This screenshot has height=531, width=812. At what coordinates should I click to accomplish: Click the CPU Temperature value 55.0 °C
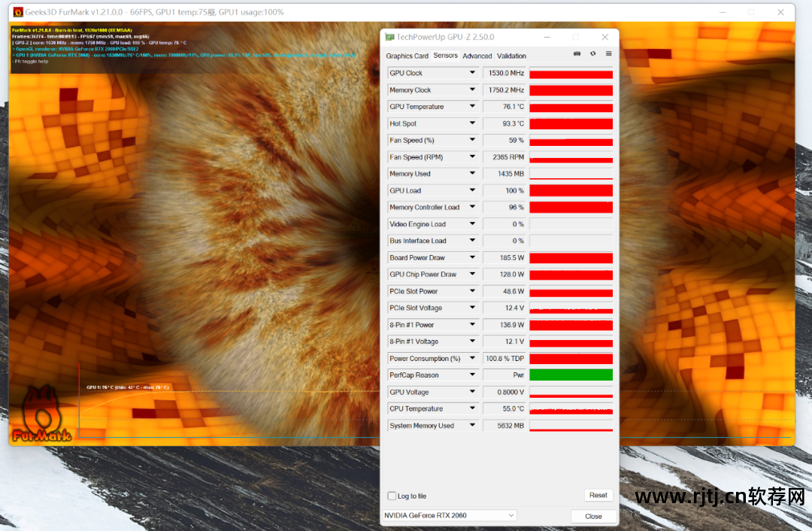pyautogui.click(x=514, y=408)
